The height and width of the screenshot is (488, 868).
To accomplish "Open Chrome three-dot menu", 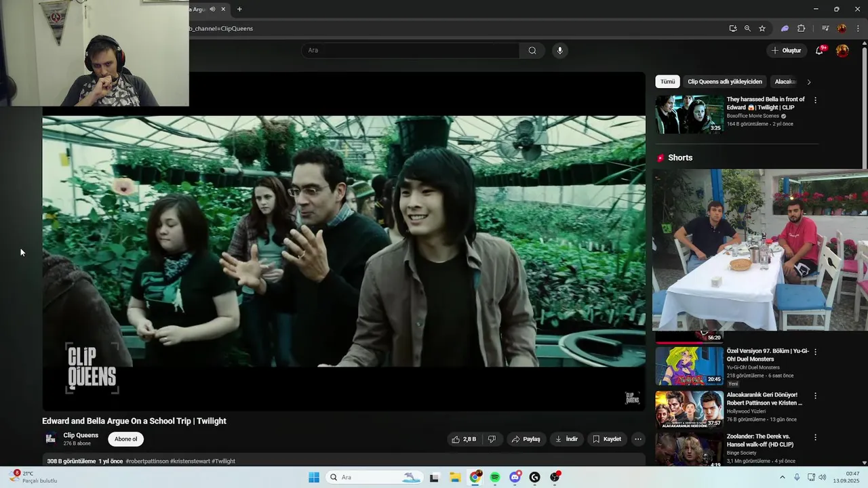I will pyautogui.click(x=858, y=28).
